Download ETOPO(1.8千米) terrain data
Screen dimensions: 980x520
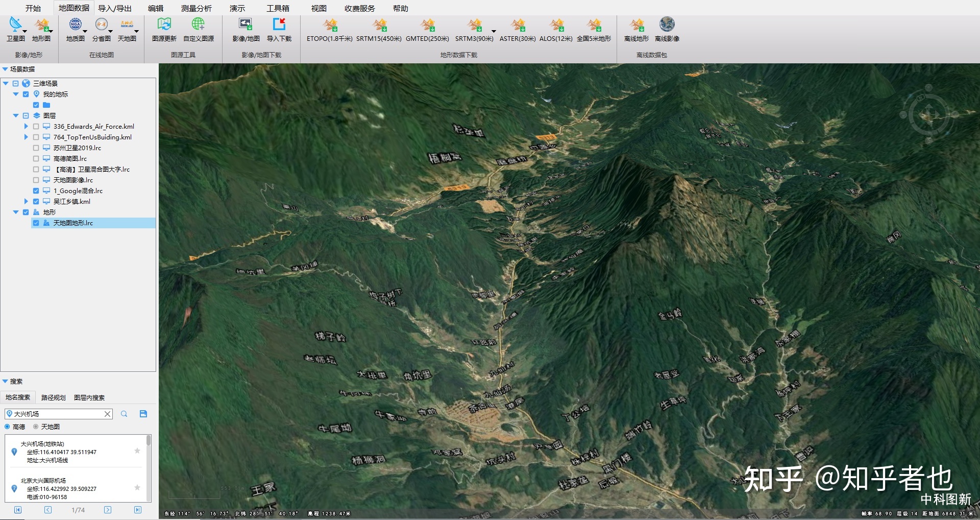[x=330, y=26]
